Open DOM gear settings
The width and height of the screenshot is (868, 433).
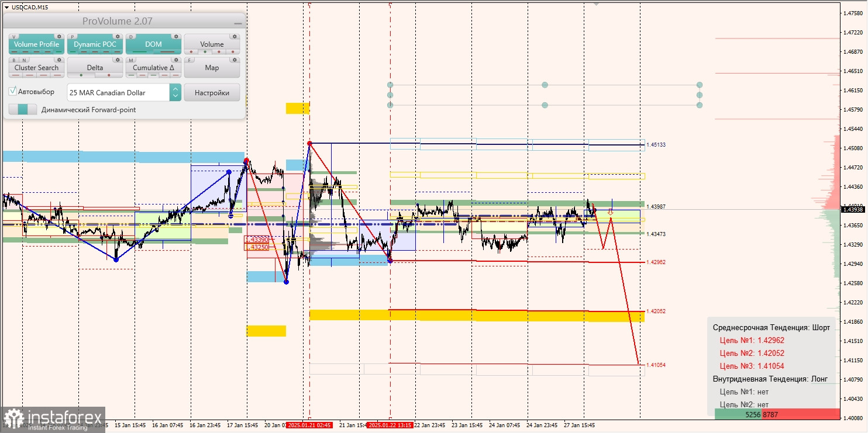(x=176, y=36)
